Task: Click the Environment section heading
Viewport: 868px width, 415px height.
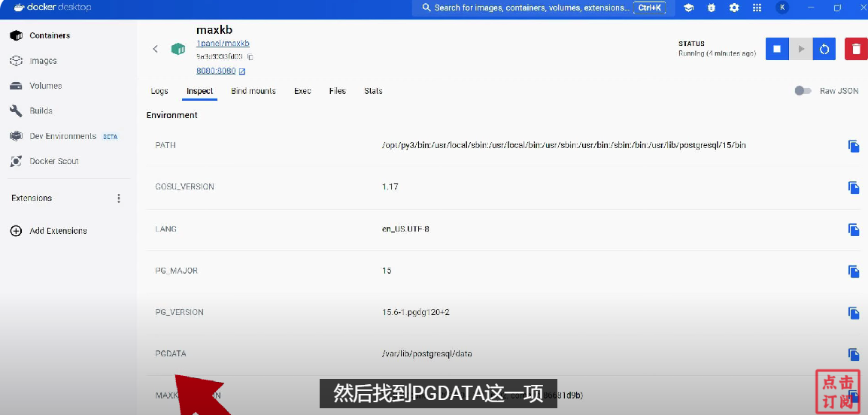Action: [x=171, y=115]
